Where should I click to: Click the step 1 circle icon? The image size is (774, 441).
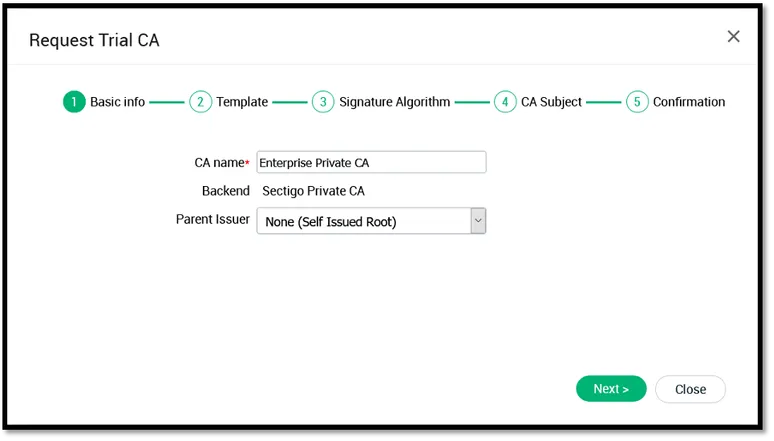coord(74,102)
